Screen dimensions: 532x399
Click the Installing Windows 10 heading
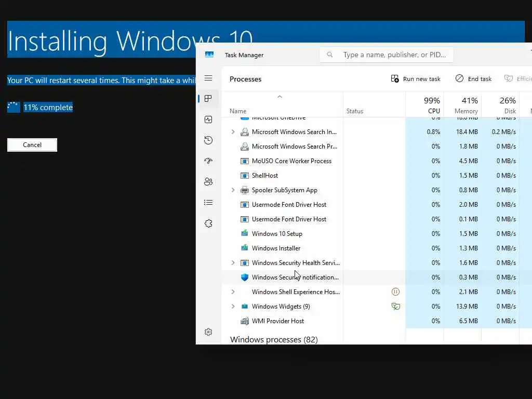(130, 42)
